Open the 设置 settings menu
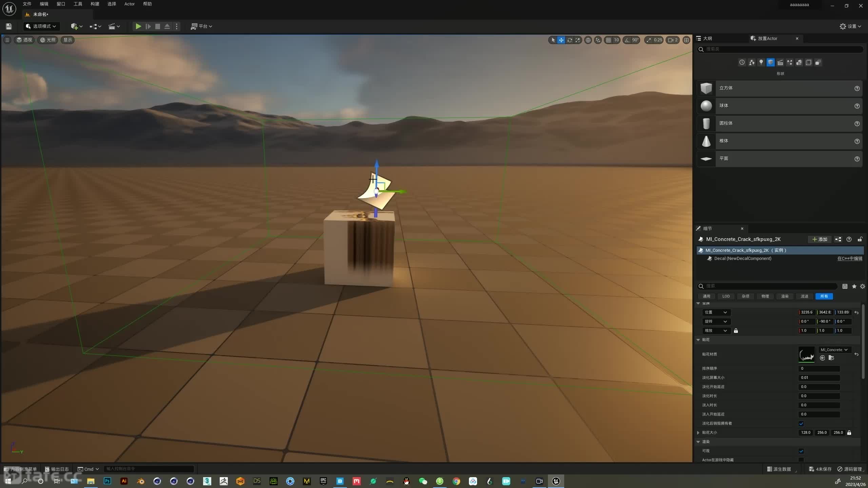Viewport: 868px width, 488px height. pos(850,26)
